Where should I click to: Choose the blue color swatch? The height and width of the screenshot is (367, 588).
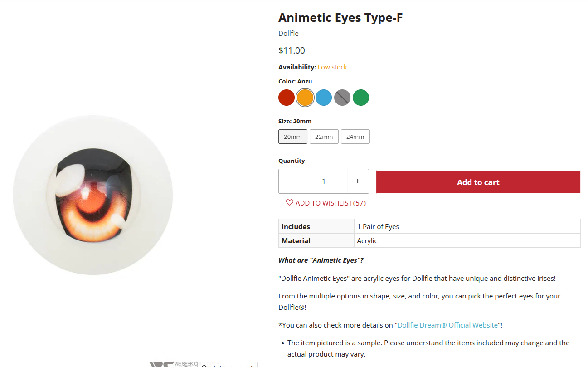pyautogui.click(x=324, y=98)
